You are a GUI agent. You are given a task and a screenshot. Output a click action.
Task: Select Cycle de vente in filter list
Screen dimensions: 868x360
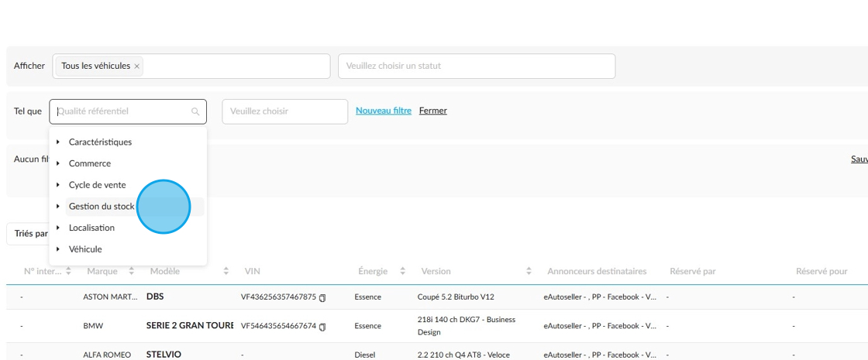98,185
